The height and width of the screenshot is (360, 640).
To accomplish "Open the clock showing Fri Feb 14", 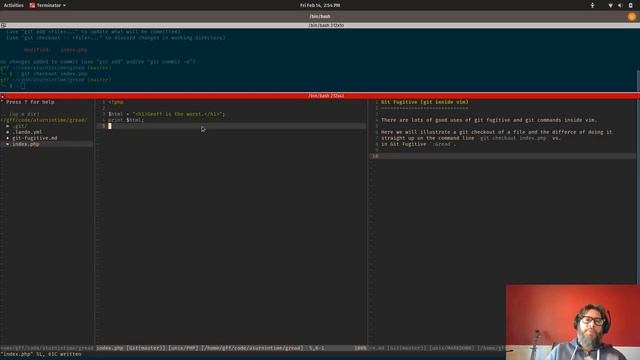I will point(320,5).
